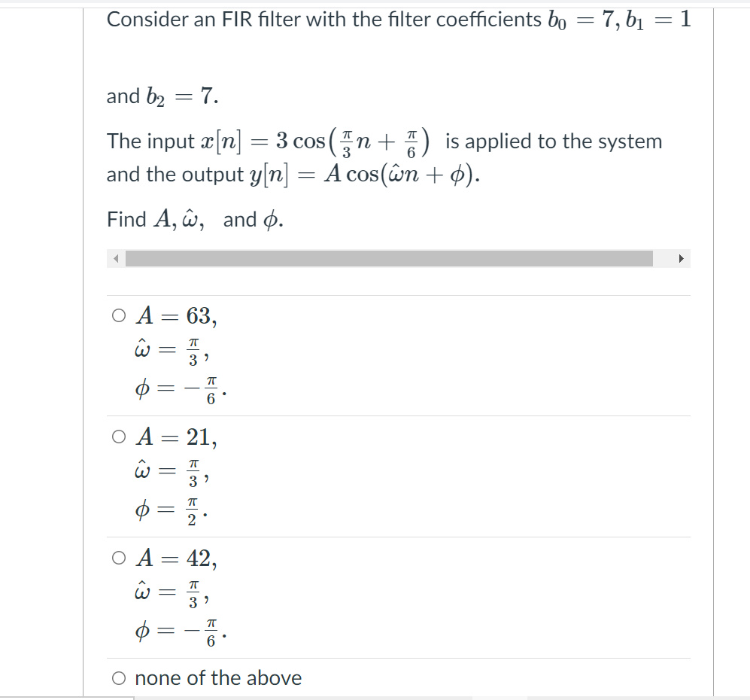Select the radio button for A = 63

point(118,316)
